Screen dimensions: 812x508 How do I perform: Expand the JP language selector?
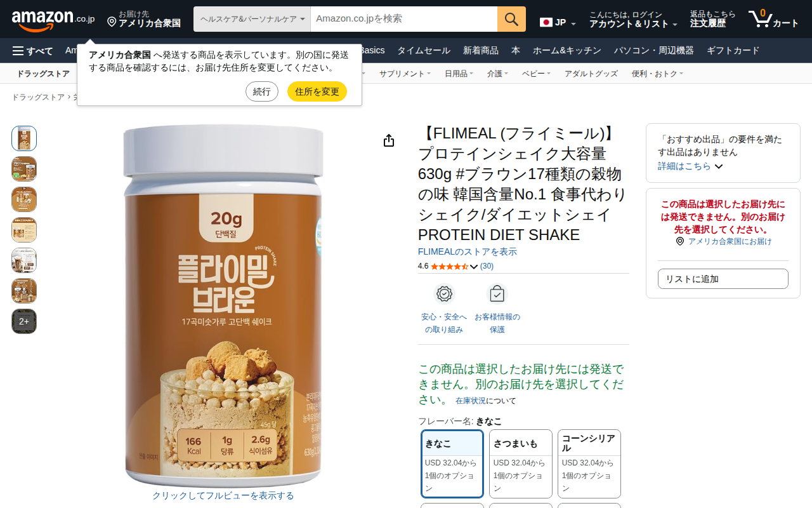(558, 23)
